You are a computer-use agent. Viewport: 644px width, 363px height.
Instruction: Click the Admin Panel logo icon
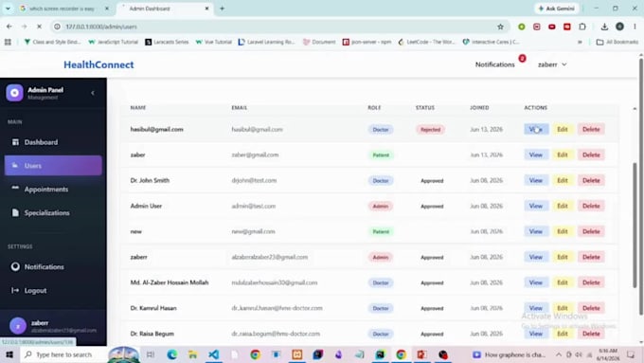coord(14,93)
